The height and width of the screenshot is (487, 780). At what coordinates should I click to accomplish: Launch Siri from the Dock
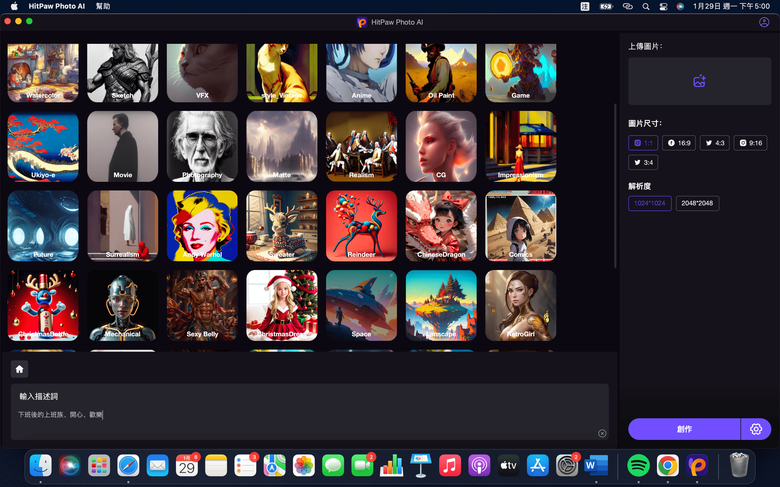[70, 466]
